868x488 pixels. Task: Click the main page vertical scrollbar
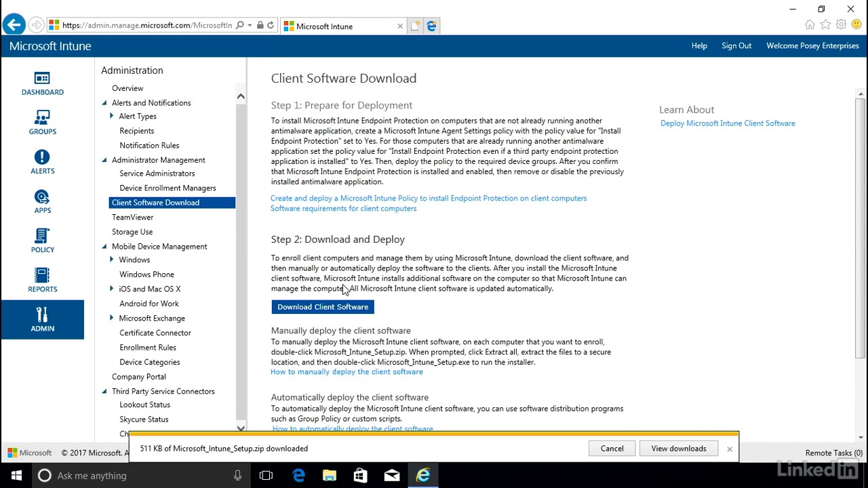pos(861,228)
